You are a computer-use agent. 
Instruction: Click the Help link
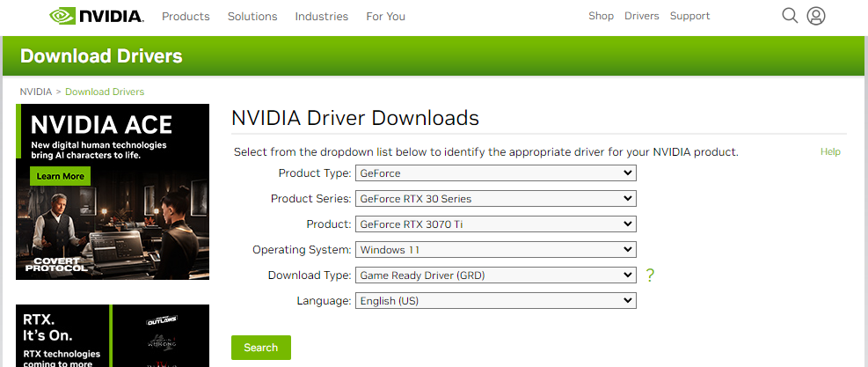[x=830, y=151]
